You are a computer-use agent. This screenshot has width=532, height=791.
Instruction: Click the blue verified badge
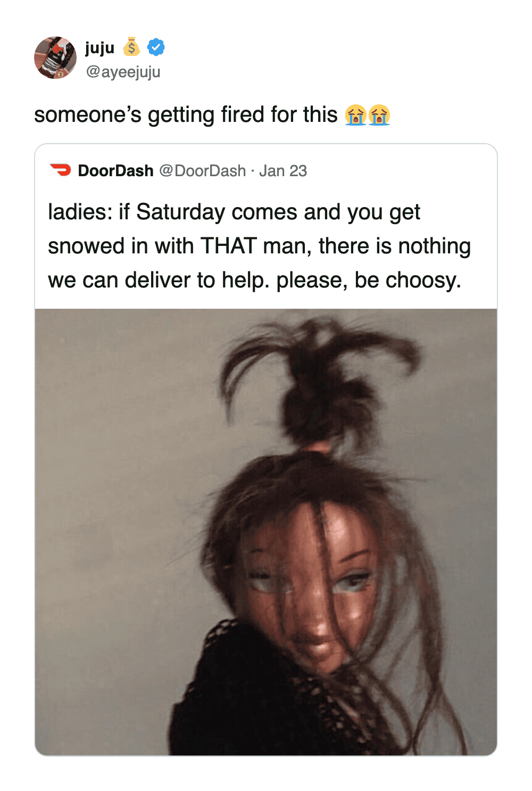tap(156, 47)
